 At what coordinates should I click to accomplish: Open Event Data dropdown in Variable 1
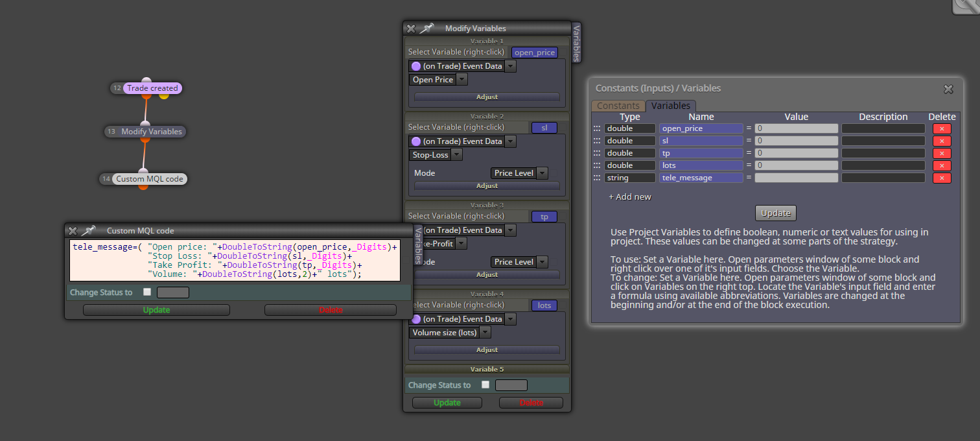[510, 66]
